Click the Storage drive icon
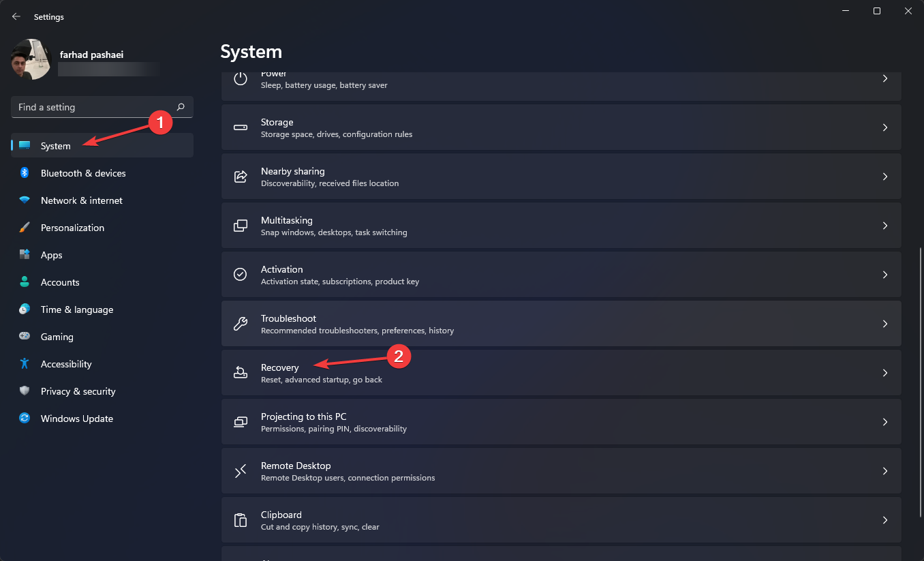This screenshot has height=561, width=924. (x=241, y=127)
